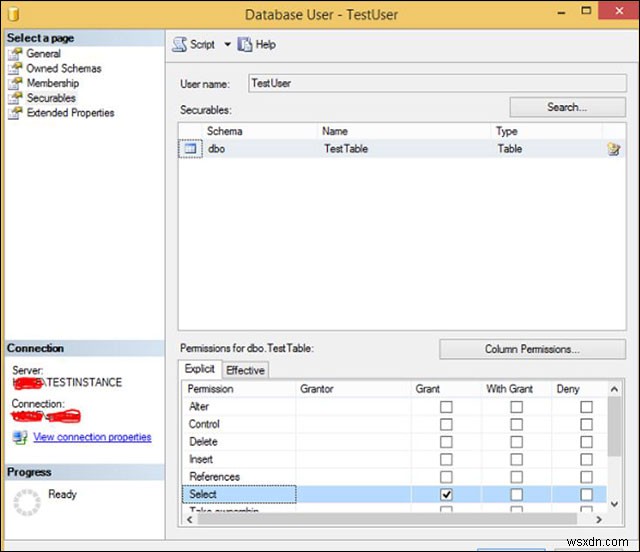Image resolution: width=640 pixels, height=552 pixels.
Task: Open the Owned Schemas page icon
Action: [x=15, y=69]
